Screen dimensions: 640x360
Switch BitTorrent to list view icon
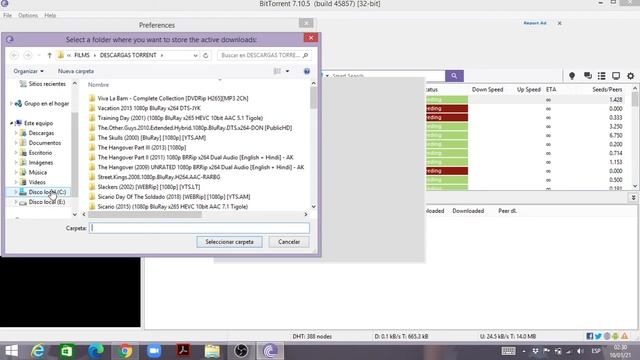point(602,76)
